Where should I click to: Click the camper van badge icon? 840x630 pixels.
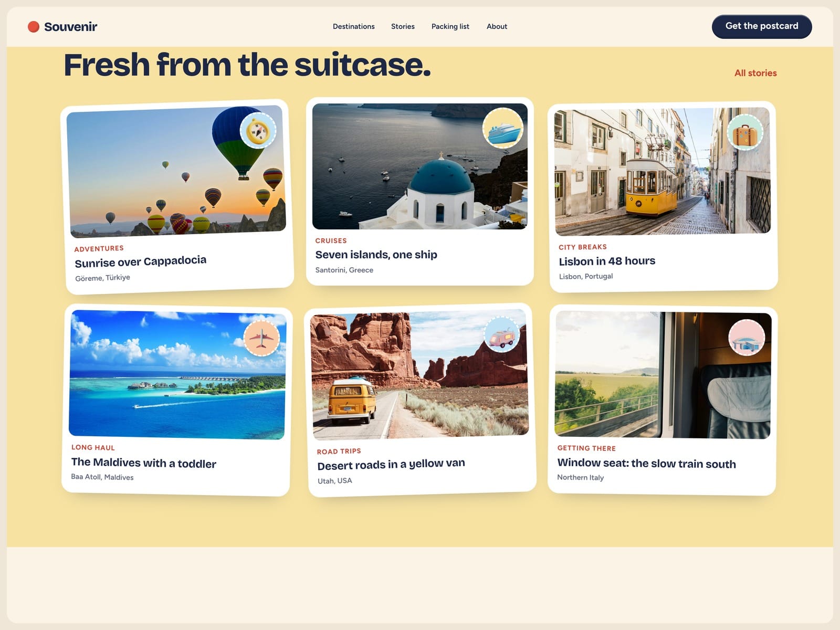click(x=501, y=334)
